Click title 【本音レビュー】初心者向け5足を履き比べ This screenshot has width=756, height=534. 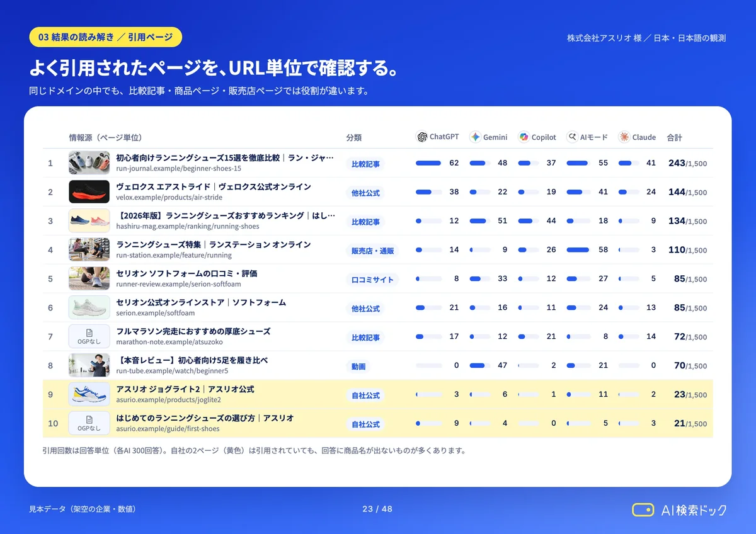(x=192, y=361)
